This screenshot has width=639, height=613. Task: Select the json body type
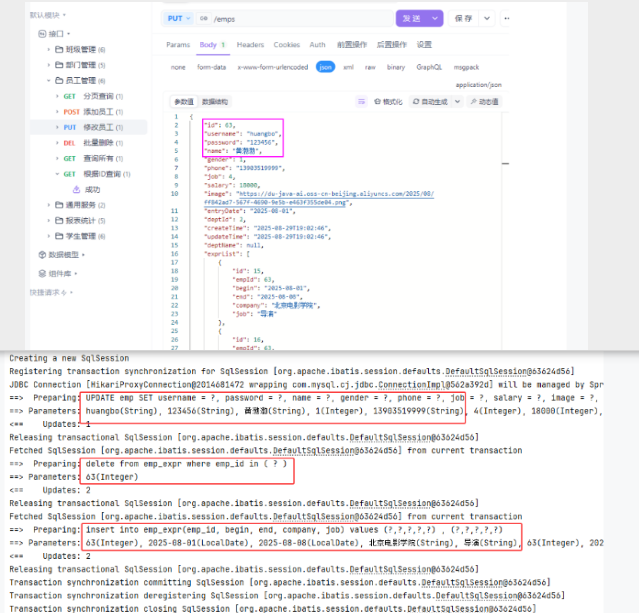coord(325,67)
